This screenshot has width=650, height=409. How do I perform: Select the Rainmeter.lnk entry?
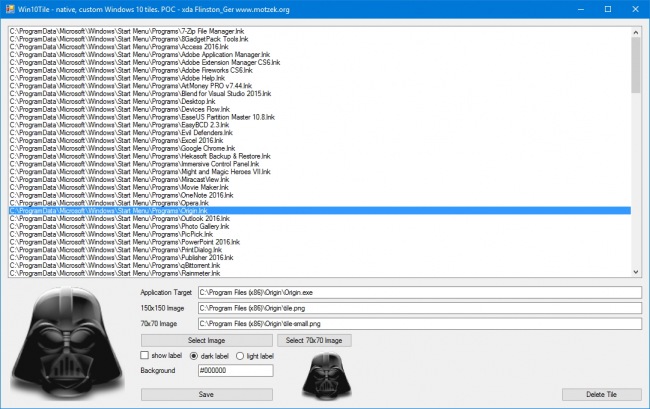point(320,273)
